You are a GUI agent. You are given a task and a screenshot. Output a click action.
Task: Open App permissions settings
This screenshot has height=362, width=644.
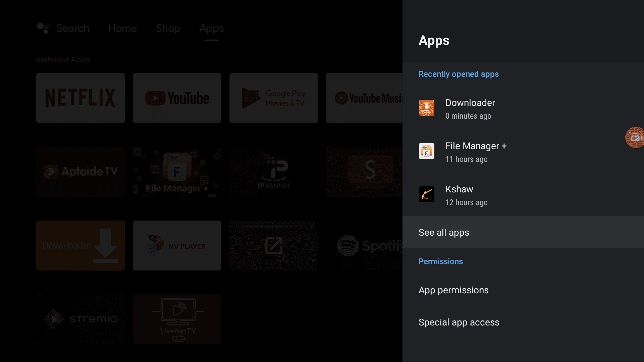pos(453,290)
